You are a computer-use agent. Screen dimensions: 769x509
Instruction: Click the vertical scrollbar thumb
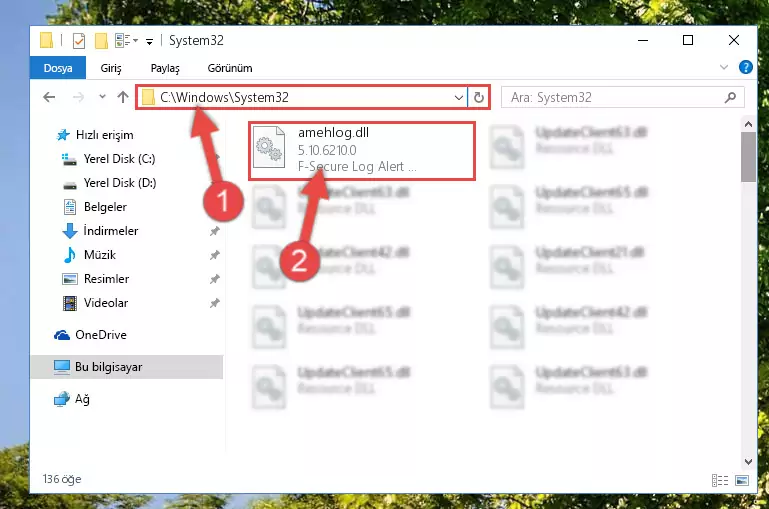[748, 157]
